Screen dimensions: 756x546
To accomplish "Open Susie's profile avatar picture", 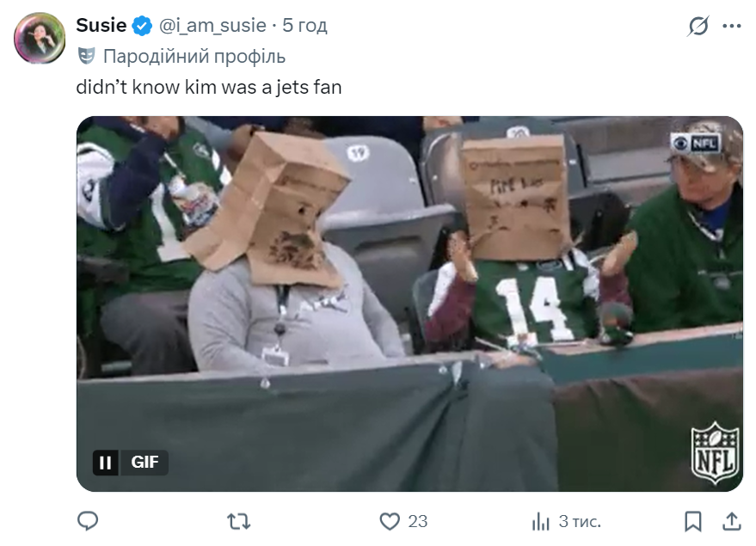I will click(40, 38).
